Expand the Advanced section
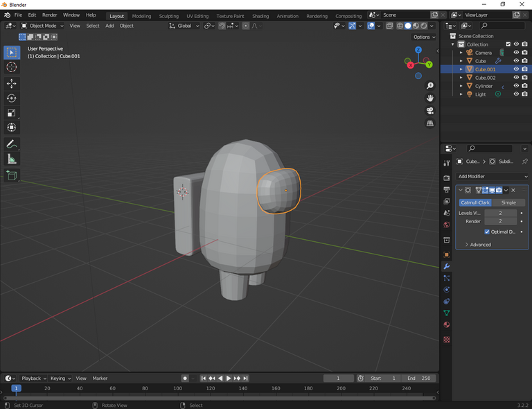 478,245
